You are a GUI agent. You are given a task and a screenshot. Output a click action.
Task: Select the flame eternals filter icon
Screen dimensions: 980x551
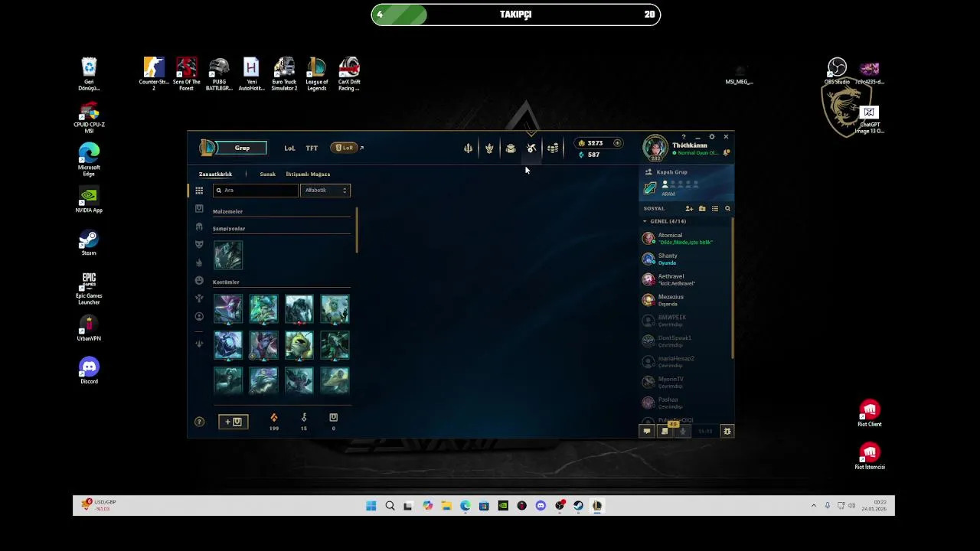199,262
